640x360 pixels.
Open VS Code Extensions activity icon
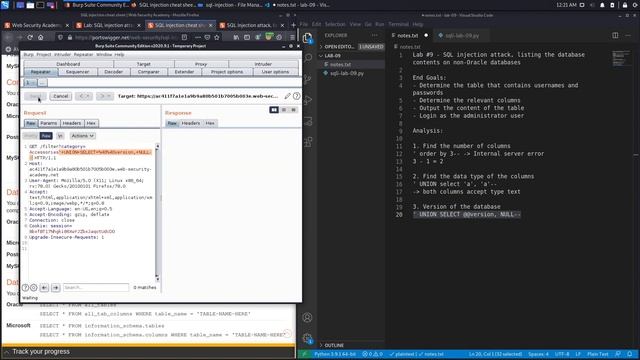click(x=308, y=142)
